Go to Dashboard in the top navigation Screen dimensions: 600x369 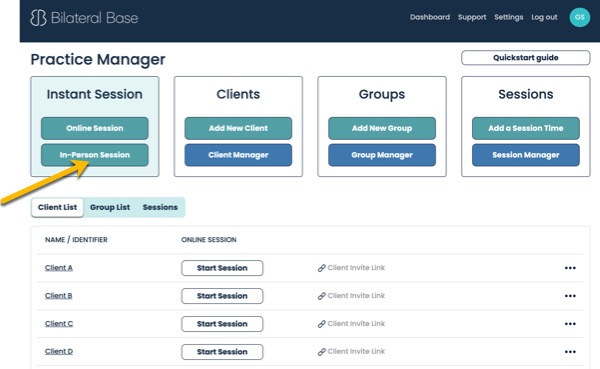coord(430,17)
